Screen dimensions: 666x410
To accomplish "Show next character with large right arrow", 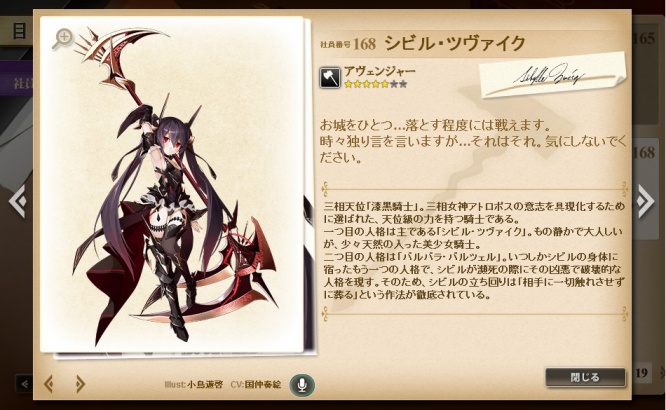I will point(646,201).
